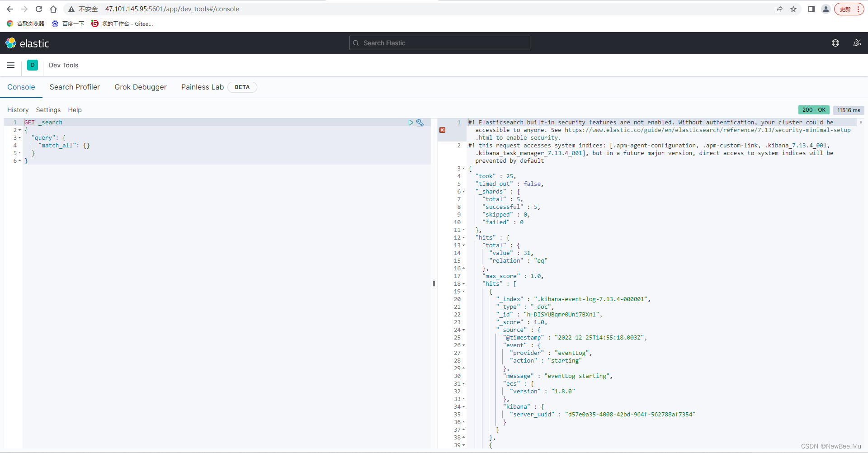Image resolution: width=868 pixels, height=453 pixels.
Task: Click the "provider" : "eventLog" line
Action: pyautogui.click(x=551, y=353)
